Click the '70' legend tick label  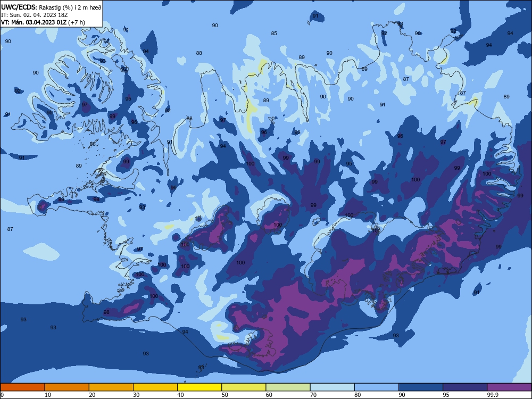click(x=313, y=395)
